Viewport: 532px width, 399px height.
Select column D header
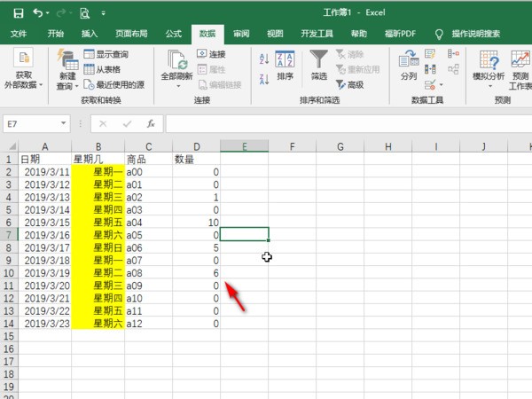[197, 146]
